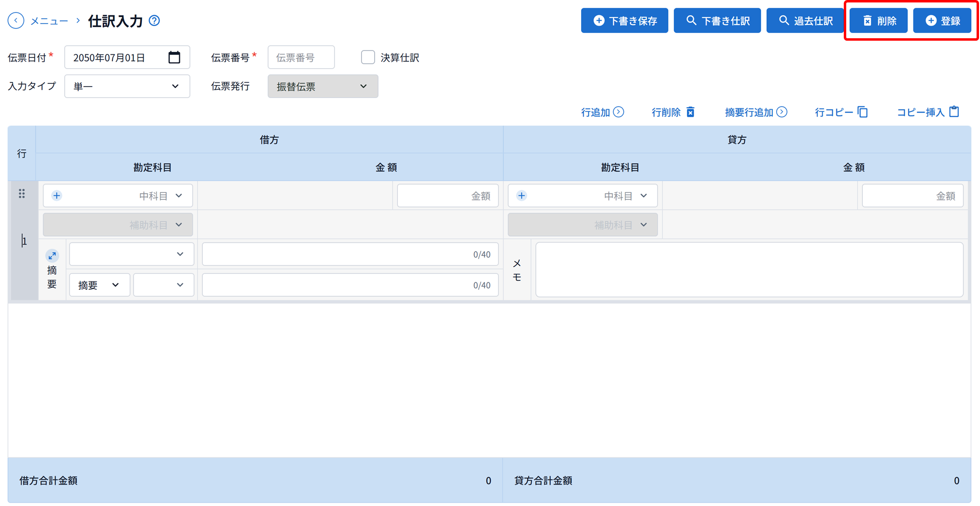Click the 削除 button

click(x=879, y=21)
